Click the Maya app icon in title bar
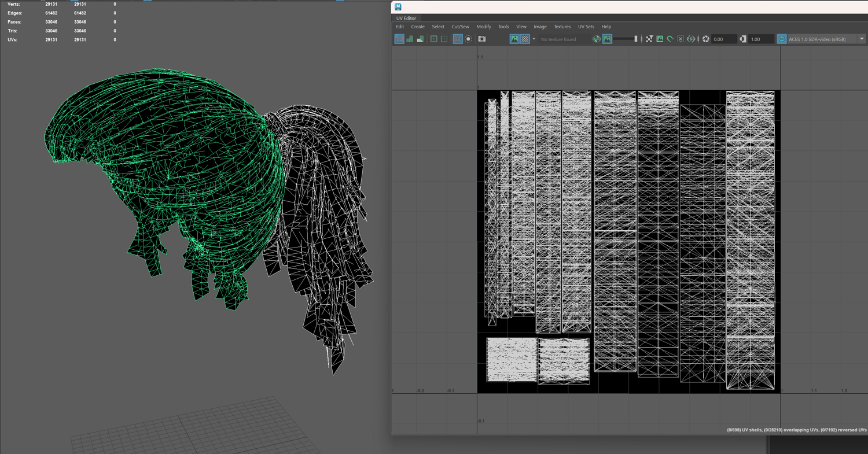868x454 pixels. (x=398, y=7)
